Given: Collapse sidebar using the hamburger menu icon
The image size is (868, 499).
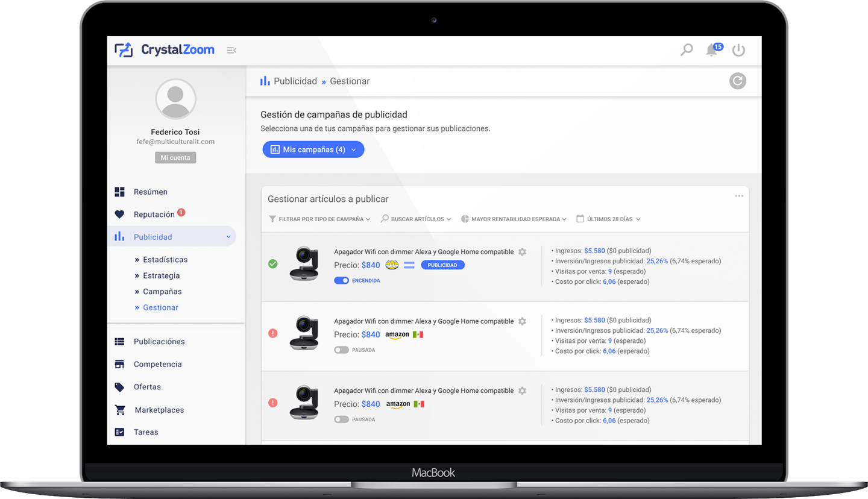Looking at the screenshot, I should click(231, 50).
